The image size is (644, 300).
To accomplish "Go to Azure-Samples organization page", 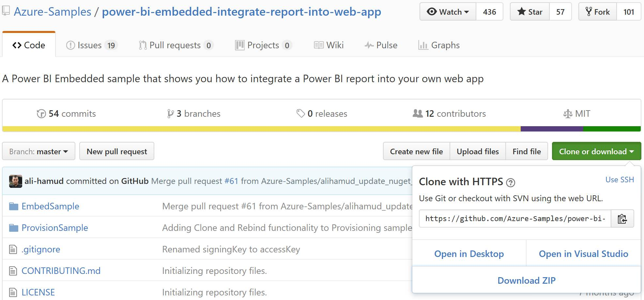I will (x=53, y=12).
